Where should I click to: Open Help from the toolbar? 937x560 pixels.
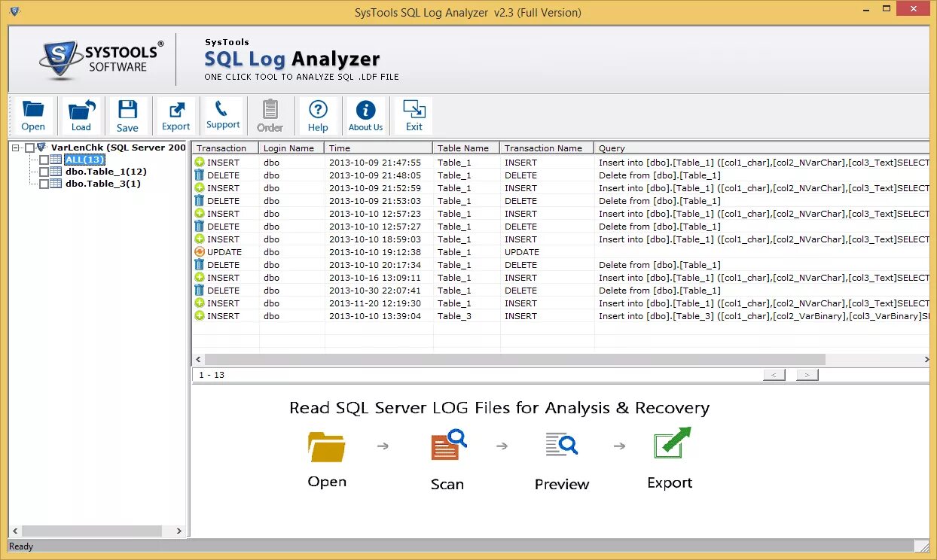(318, 116)
